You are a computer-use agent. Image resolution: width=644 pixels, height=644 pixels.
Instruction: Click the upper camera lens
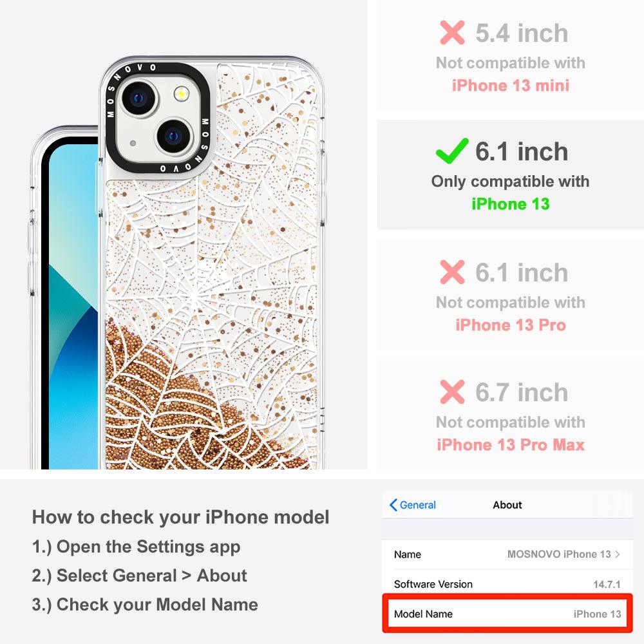coord(139,99)
